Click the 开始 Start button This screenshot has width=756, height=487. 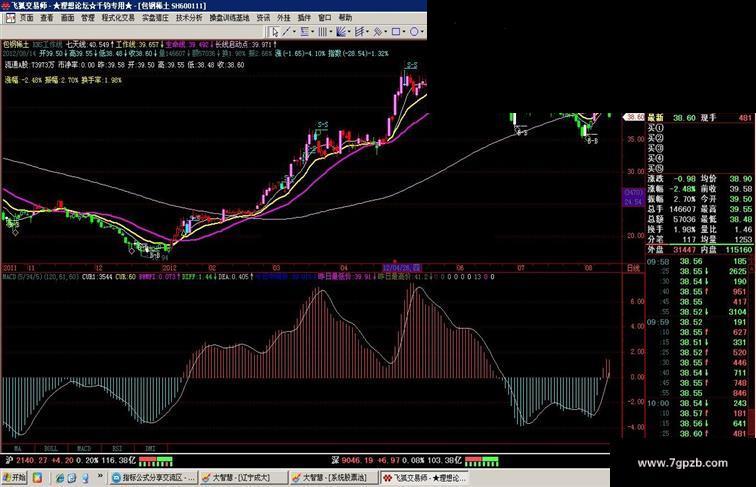[14, 478]
